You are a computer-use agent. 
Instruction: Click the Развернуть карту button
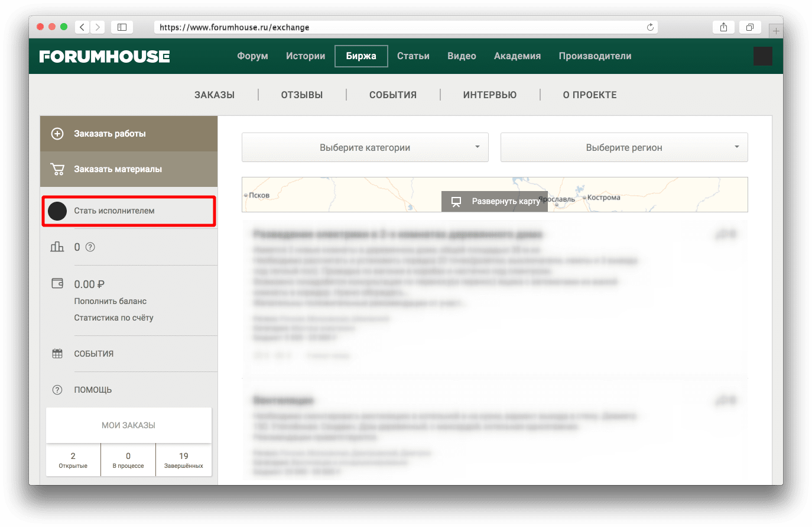tap(495, 202)
